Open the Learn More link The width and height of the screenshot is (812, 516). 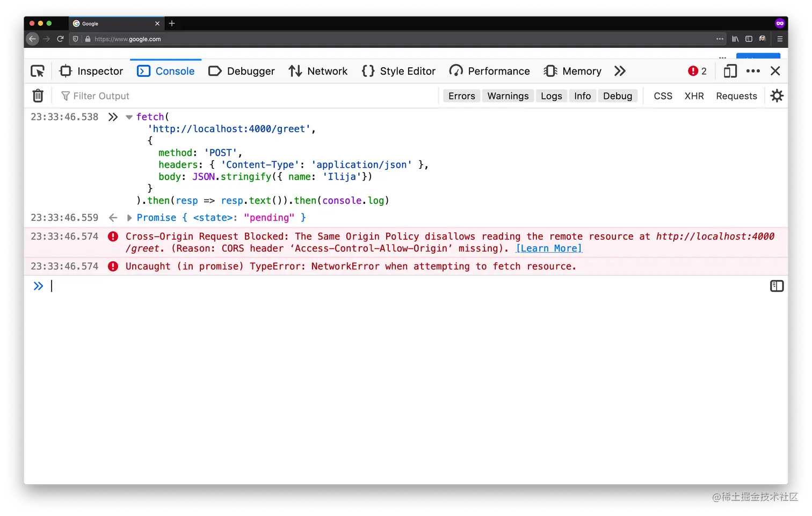point(549,248)
